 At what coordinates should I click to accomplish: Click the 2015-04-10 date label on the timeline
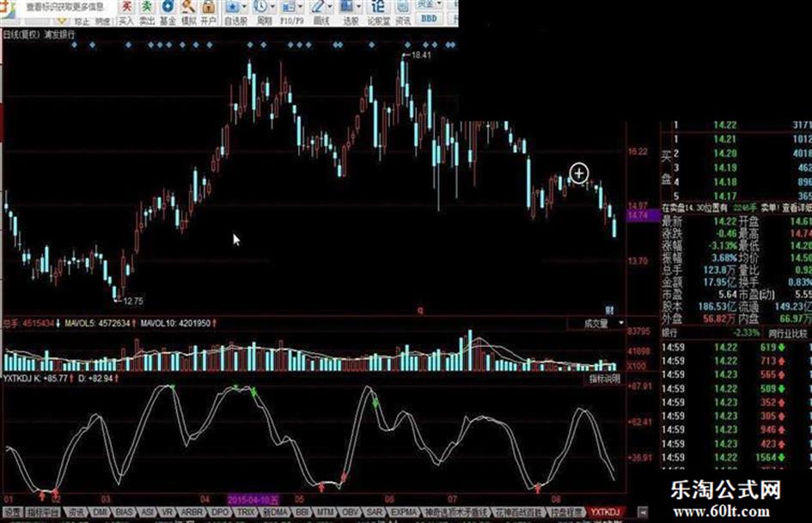pyautogui.click(x=253, y=500)
